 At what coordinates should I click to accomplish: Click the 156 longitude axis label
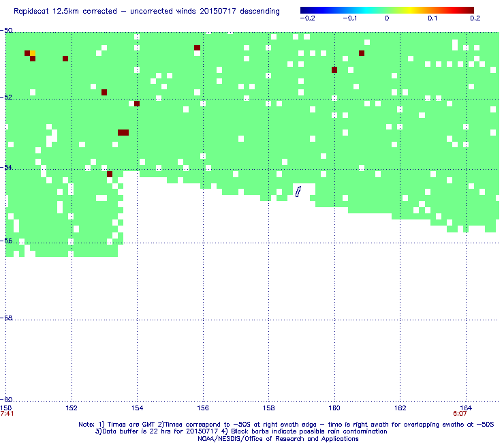pyautogui.click(x=203, y=408)
